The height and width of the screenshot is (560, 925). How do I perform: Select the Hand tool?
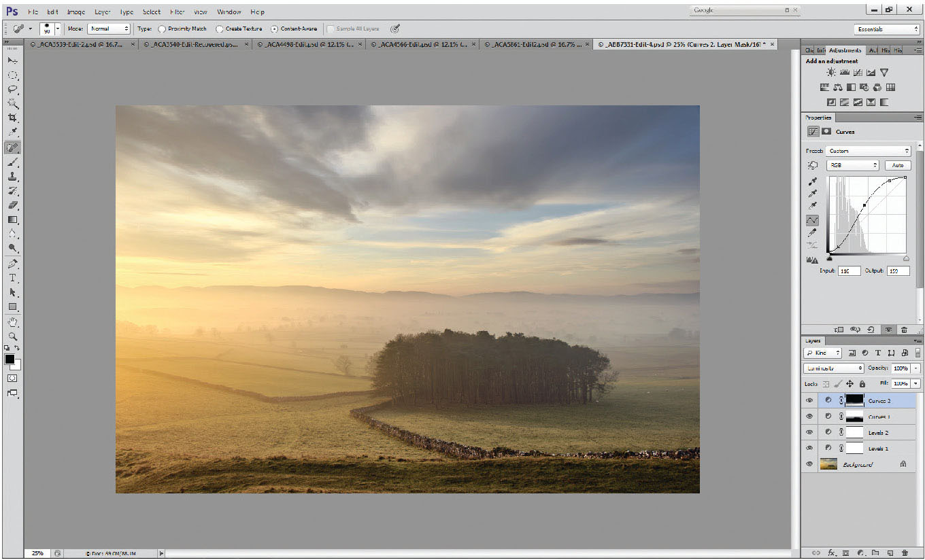[12, 322]
